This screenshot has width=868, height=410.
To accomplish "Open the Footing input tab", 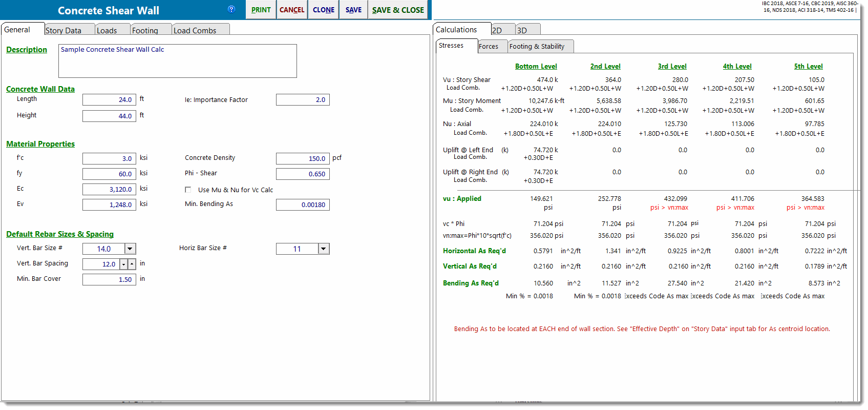I will click(x=151, y=30).
